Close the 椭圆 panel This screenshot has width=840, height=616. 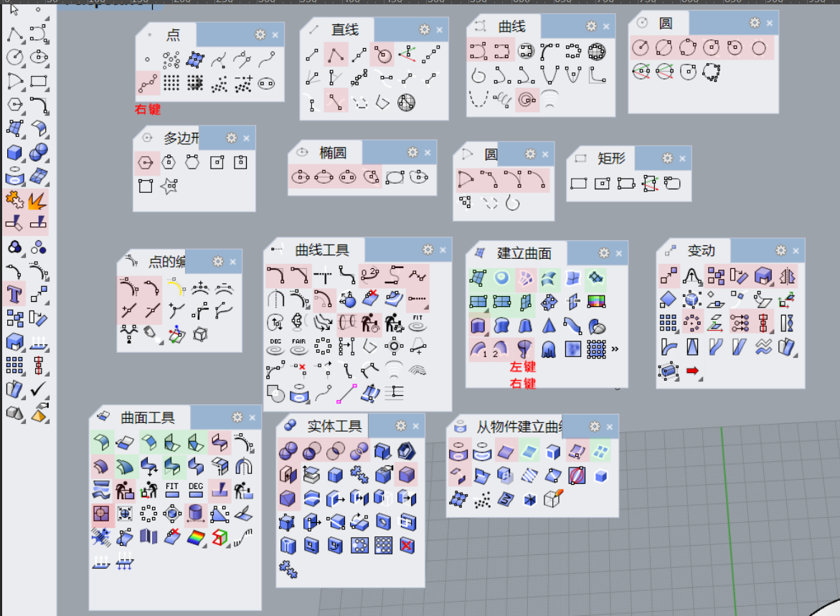click(x=428, y=153)
